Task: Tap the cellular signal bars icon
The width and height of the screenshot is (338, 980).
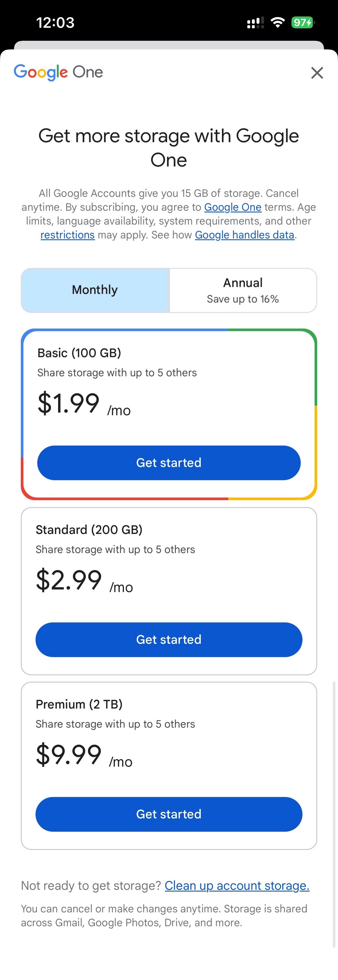Action: coord(255,23)
